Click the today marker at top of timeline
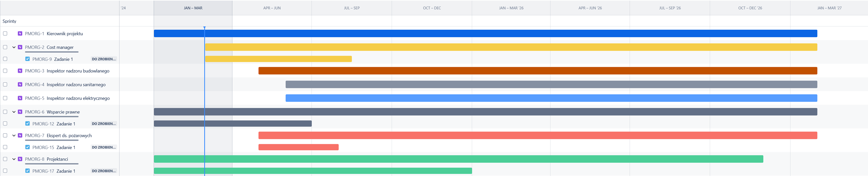This screenshot has height=176, width=868. click(x=205, y=28)
